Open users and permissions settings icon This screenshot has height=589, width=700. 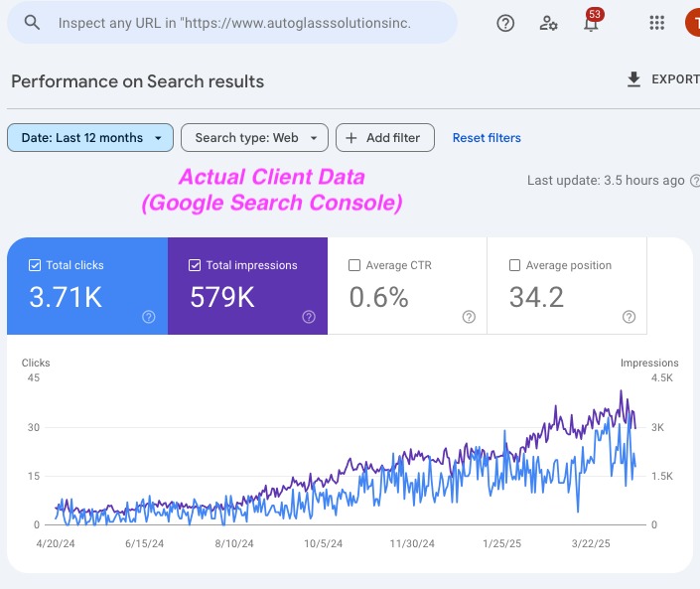coord(548,23)
